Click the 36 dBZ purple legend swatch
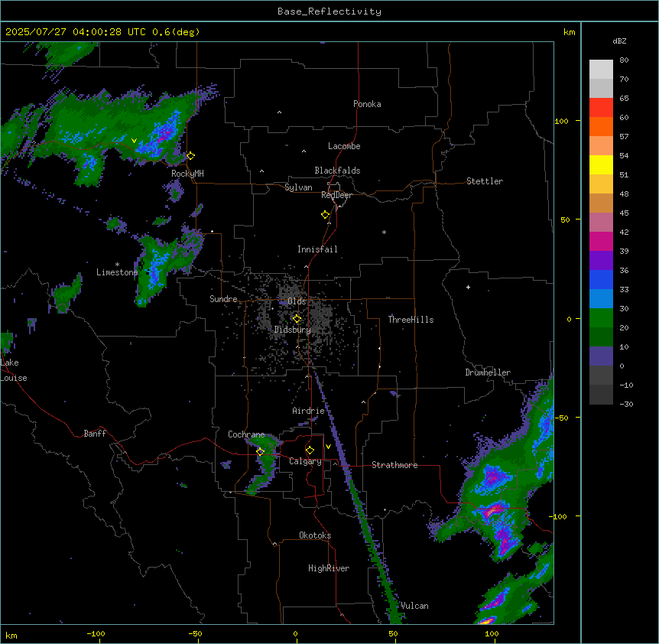 click(601, 260)
